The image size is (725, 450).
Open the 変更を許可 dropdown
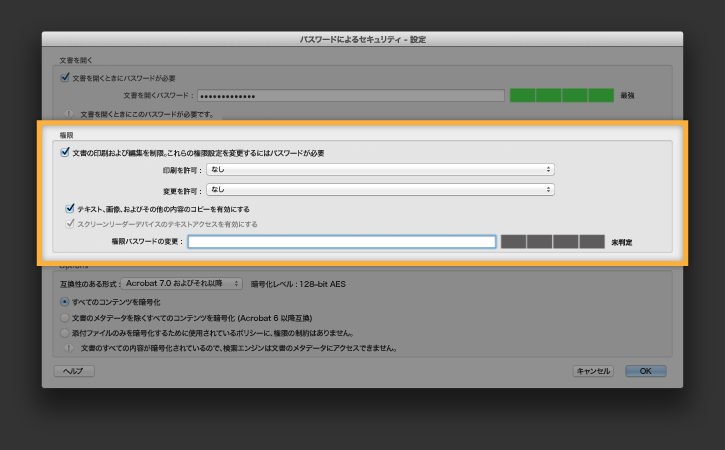(x=380, y=190)
